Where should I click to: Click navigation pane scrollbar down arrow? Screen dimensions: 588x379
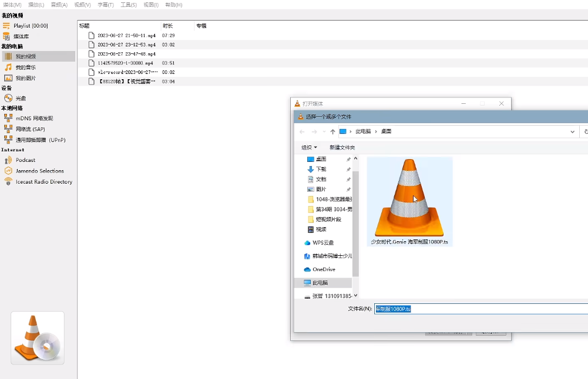[x=355, y=295]
